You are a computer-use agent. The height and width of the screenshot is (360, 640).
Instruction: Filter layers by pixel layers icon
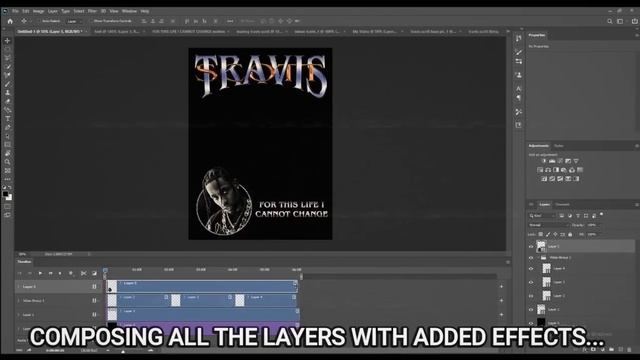(562, 216)
